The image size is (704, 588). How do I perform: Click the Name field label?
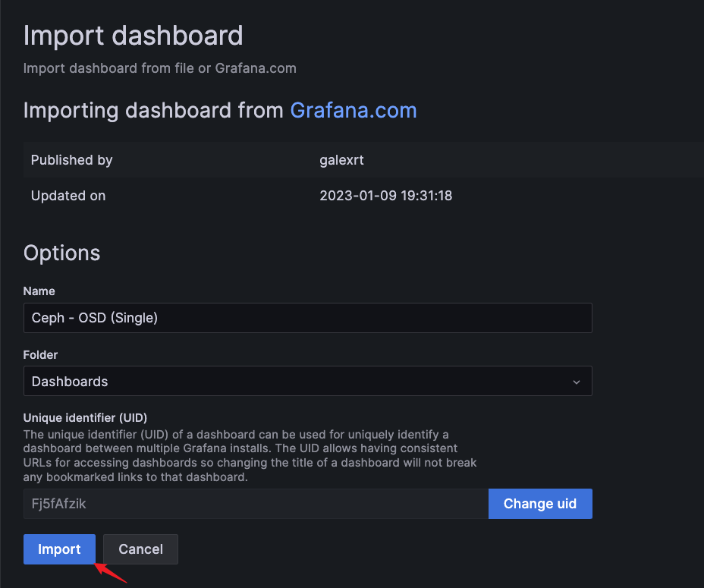pos(39,291)
